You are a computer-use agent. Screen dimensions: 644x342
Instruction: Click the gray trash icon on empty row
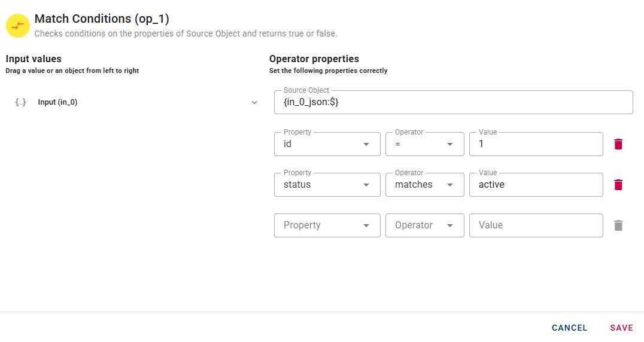pyautogui.click(x=618, y=225)
